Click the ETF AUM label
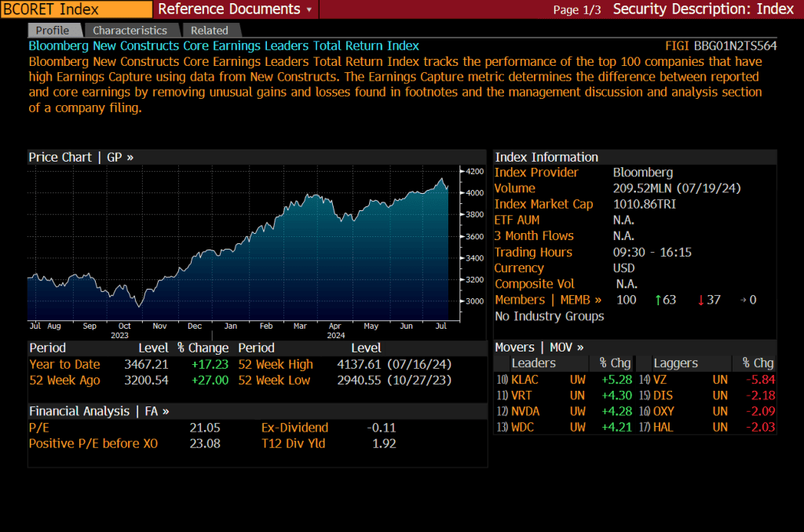This screenshot has width=804, height=532. pyautogui.click(x=517, y=220)
